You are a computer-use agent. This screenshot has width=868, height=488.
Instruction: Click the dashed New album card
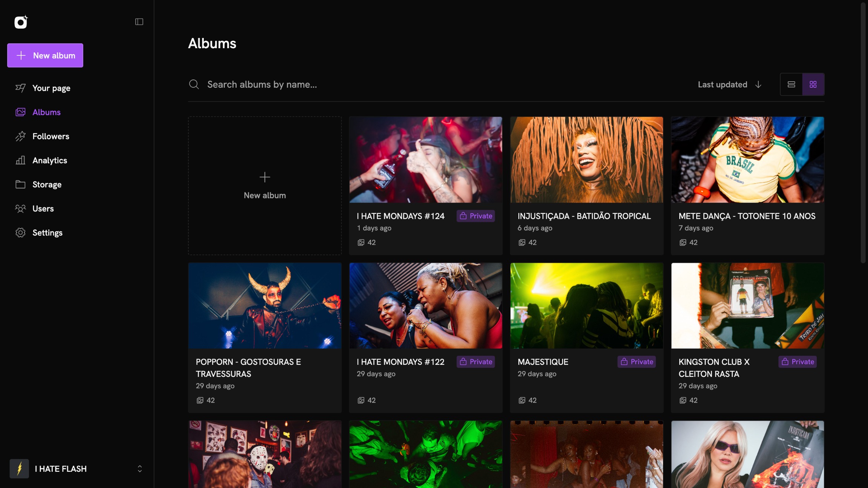pos(265,186)
